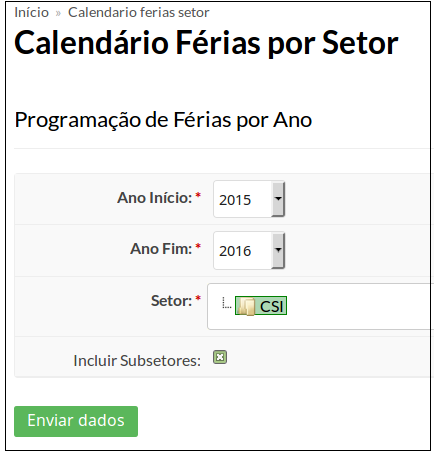Click the Enviar dados button
434x455 pixels.
coord(76,421)
